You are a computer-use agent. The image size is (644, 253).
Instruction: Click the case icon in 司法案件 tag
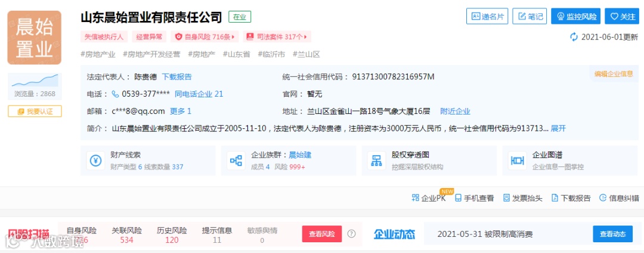tap(250, 36)
